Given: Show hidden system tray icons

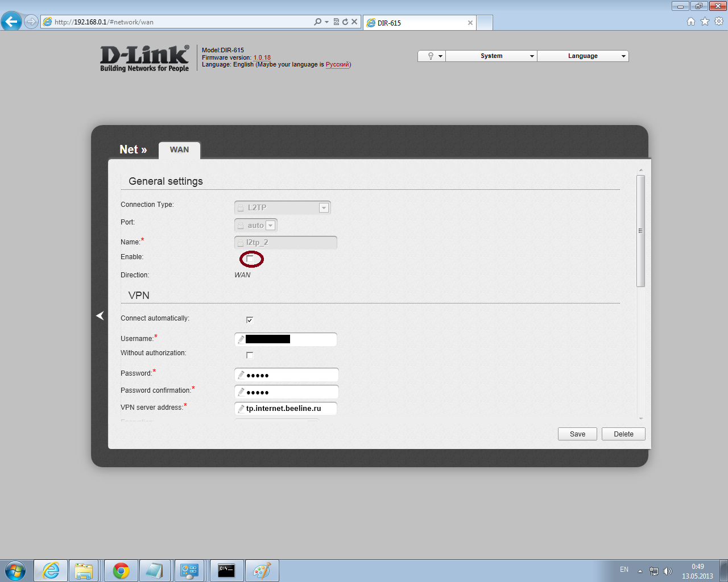Looking at the screenshot, I should tap(640, 571).
